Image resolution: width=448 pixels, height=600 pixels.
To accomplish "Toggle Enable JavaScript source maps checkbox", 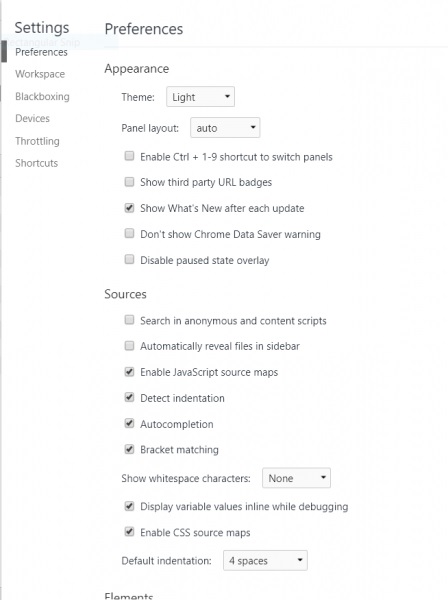I will (129, 372).
